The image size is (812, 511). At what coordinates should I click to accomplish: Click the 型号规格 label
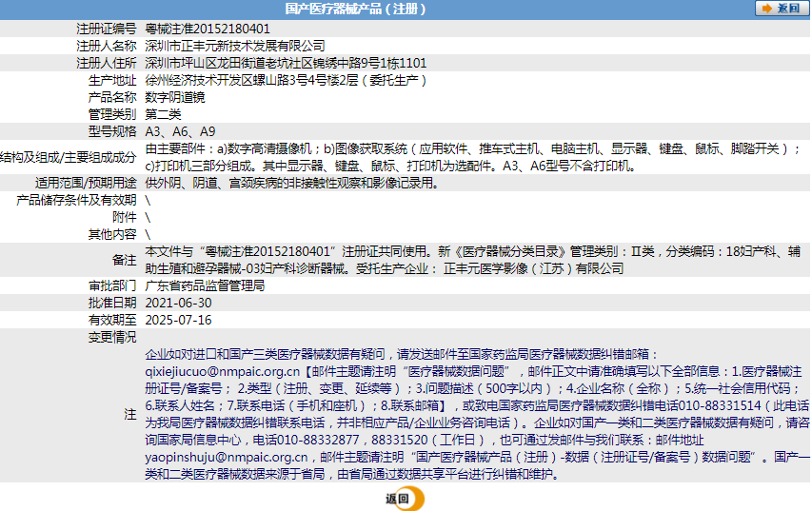[x=112, y=131]
